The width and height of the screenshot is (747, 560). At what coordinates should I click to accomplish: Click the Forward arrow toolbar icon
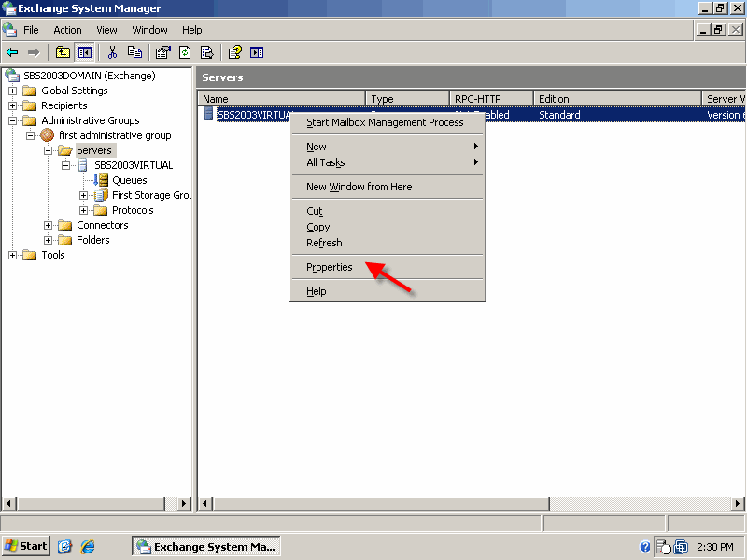(34, 52)
